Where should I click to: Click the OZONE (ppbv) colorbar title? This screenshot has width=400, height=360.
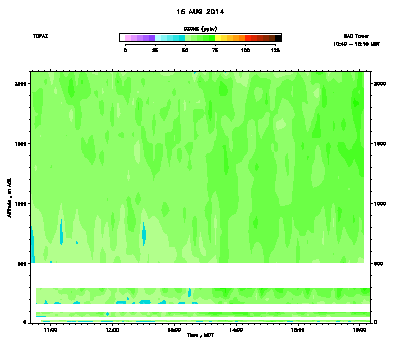point(200,29)
